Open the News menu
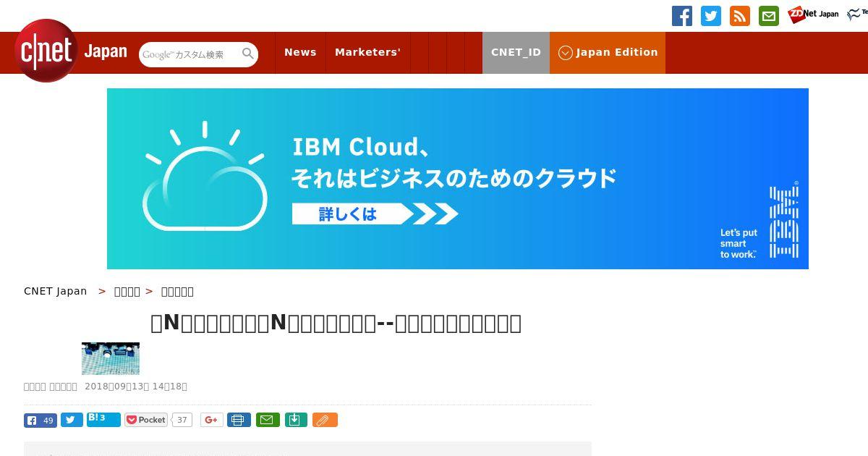 (x=300, y=52)
